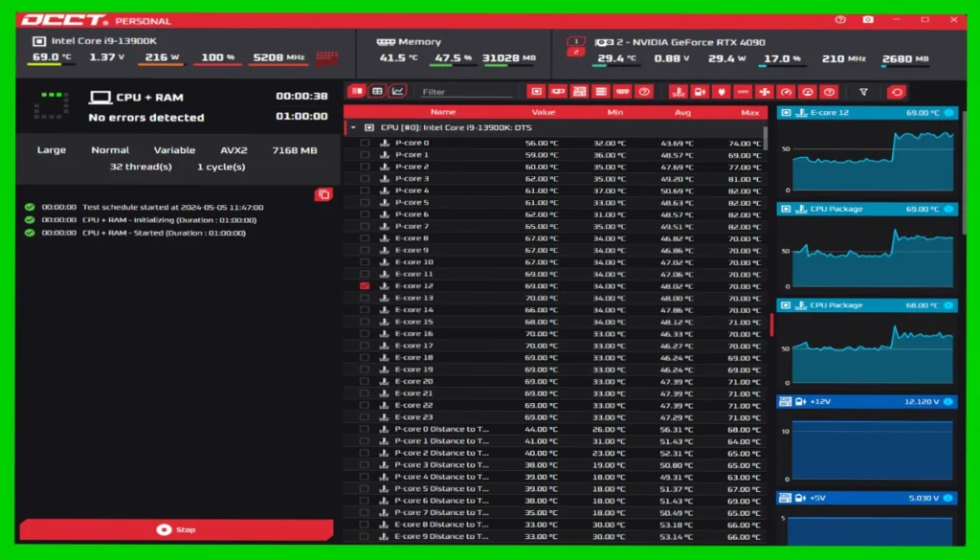The height and width of the screenshot is (560, 980).
Task: Collapse the CPU [#0] Intel Core i9-13900K group
Action: pyautogui.click(x=353, y=127)
